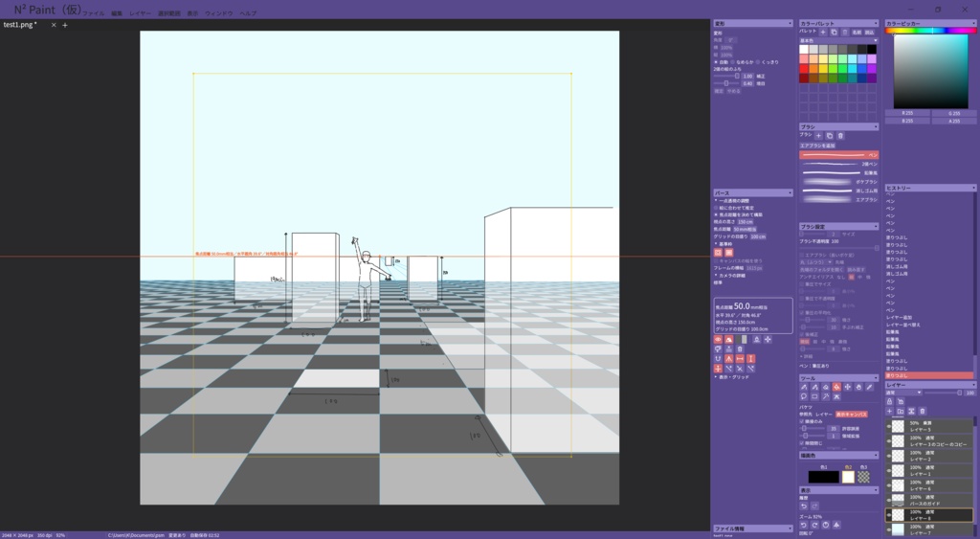The height and width of the screenshot is (539, 980).
Task: Open the brush tip 丸（ふつう） dropdown
Action: coord(815,262)
